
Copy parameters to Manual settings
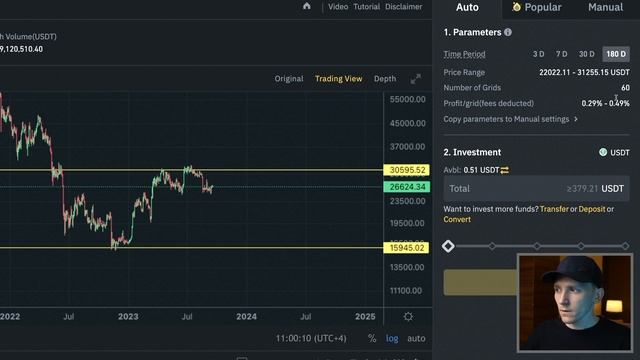pos(506,119)
